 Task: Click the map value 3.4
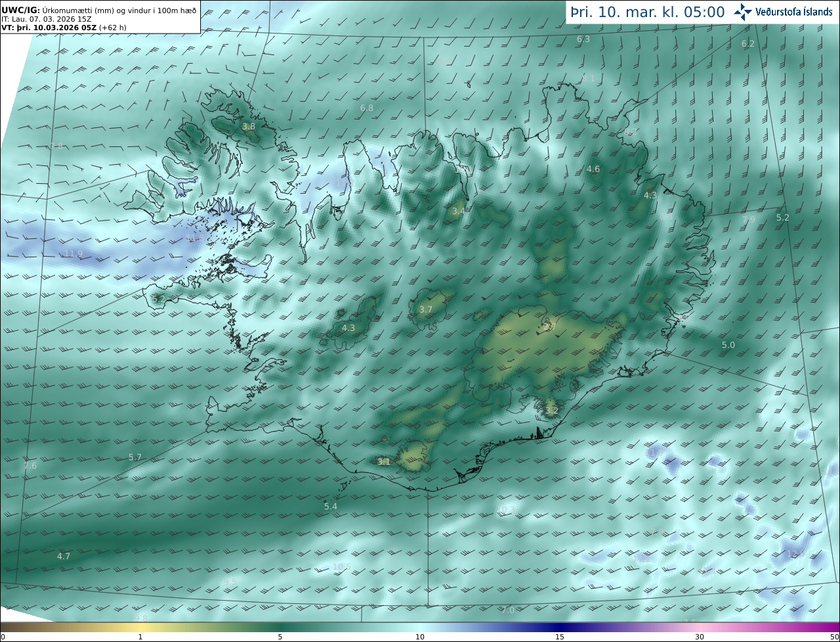pyautogui.click(x=459, y=211)
